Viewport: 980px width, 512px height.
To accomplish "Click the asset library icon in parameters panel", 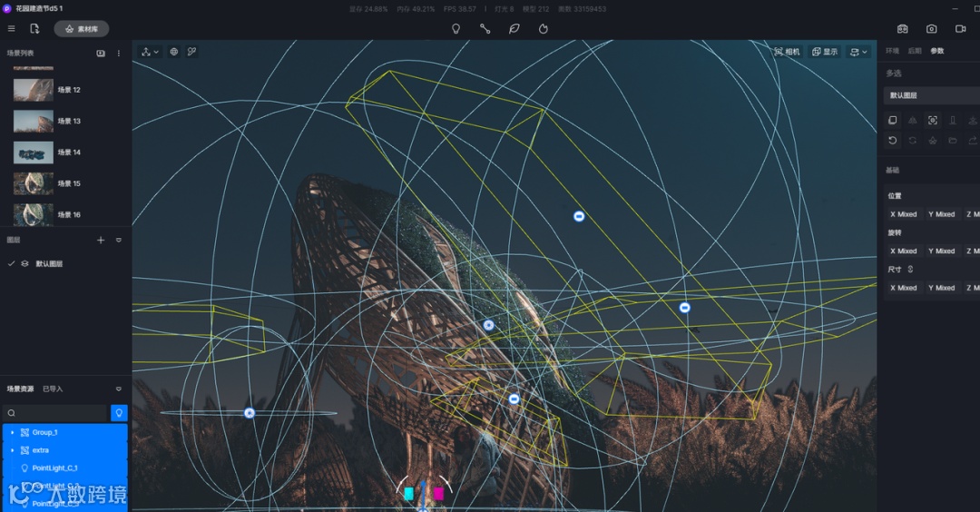I will click(933, 141).
